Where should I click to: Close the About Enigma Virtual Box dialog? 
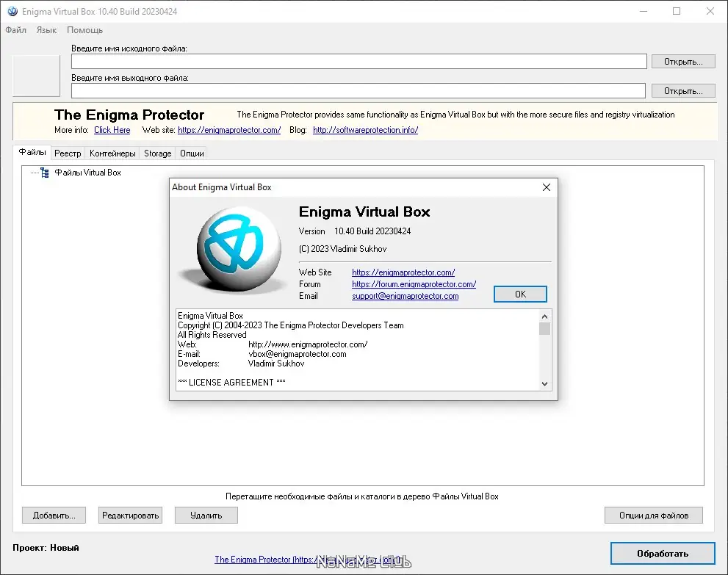[547, 187]
